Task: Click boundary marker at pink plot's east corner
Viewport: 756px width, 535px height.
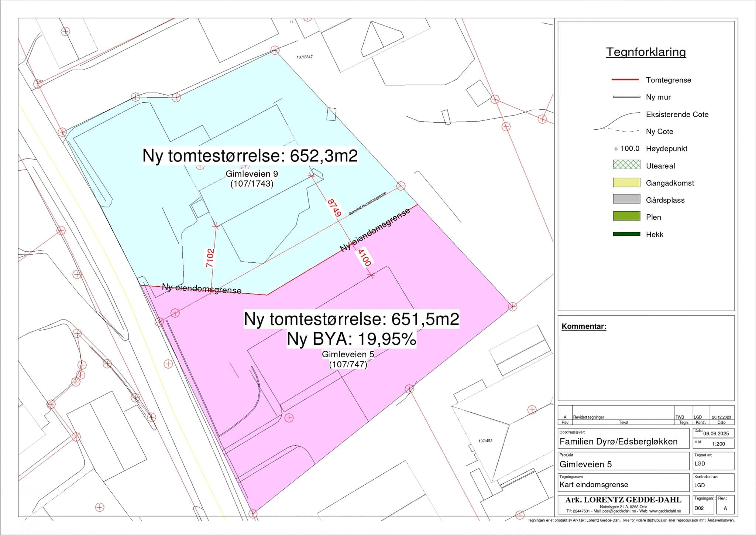Action: [512, 306]
